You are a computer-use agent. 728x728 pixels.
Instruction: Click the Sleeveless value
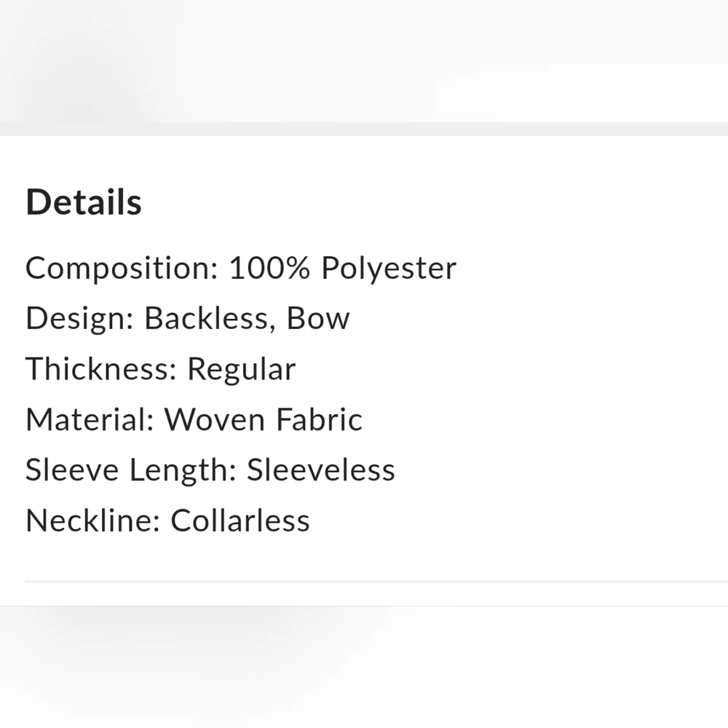[x=321, y=470]
